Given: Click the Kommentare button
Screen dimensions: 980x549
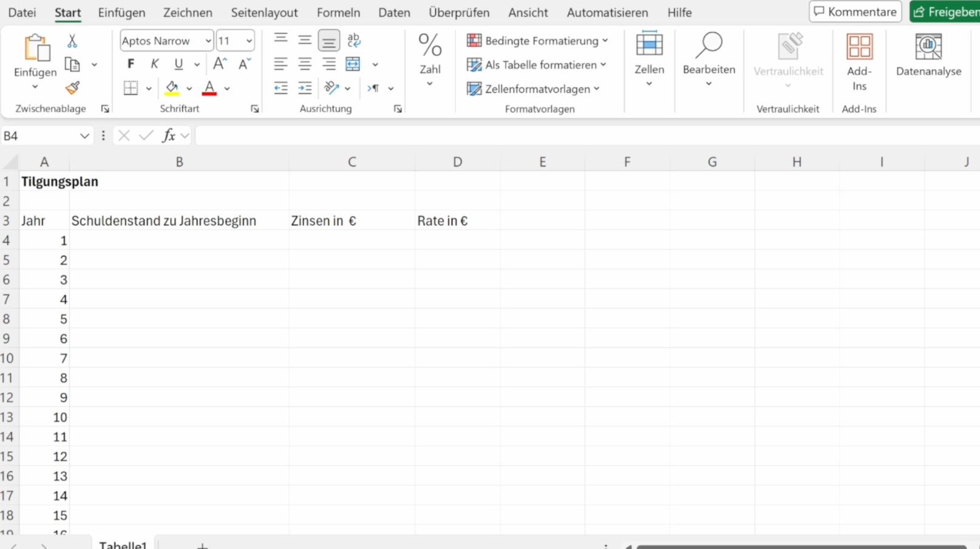Looking at the screenshot, I should pos(855,12).
